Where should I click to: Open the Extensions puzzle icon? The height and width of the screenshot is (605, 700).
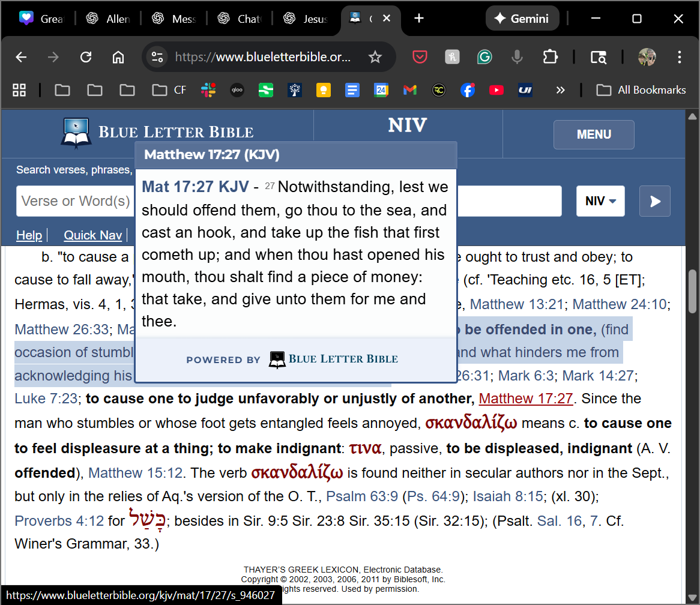coord(550,57)
